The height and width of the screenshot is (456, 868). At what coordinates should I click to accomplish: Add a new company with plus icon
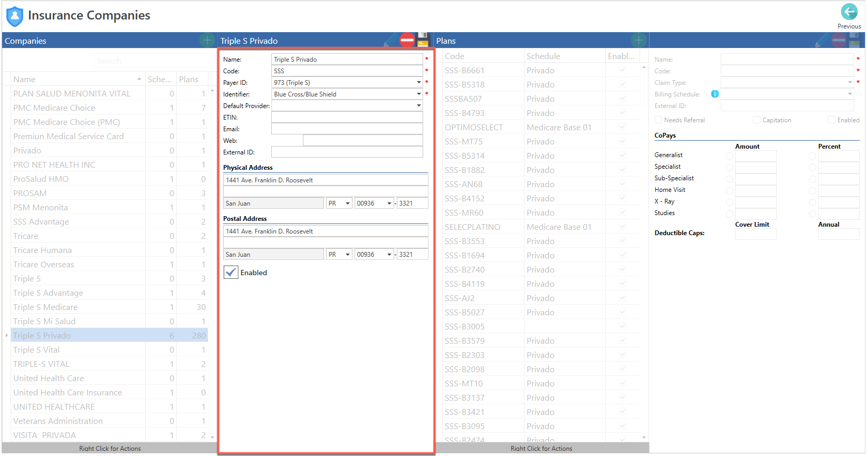(x=207, y=40)
